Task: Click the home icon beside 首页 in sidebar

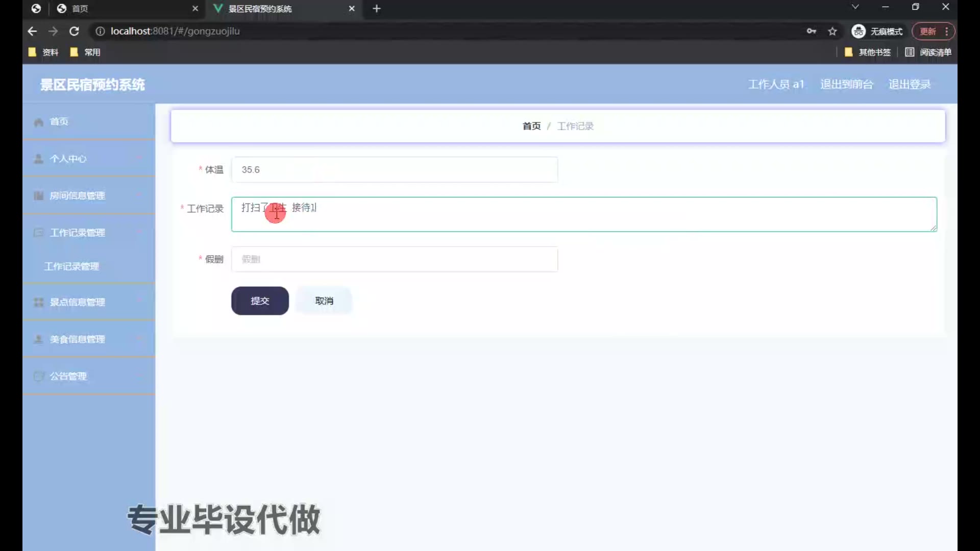Action: (x=38, y=122)
